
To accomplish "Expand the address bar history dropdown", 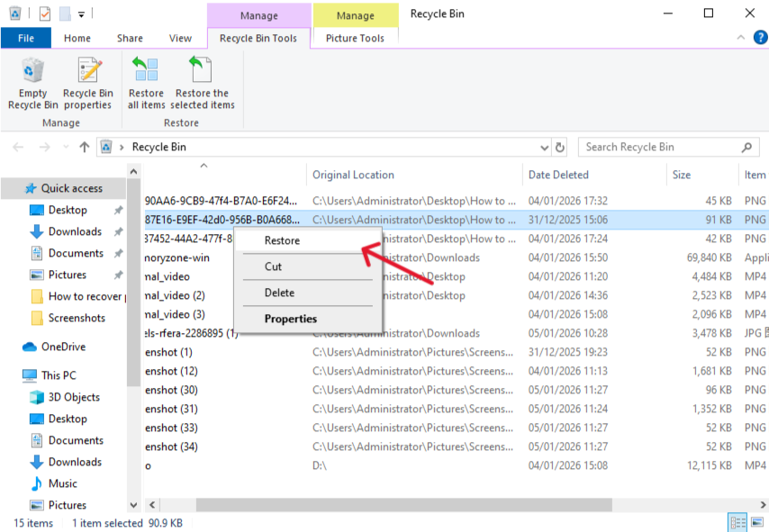I will 544,147.
